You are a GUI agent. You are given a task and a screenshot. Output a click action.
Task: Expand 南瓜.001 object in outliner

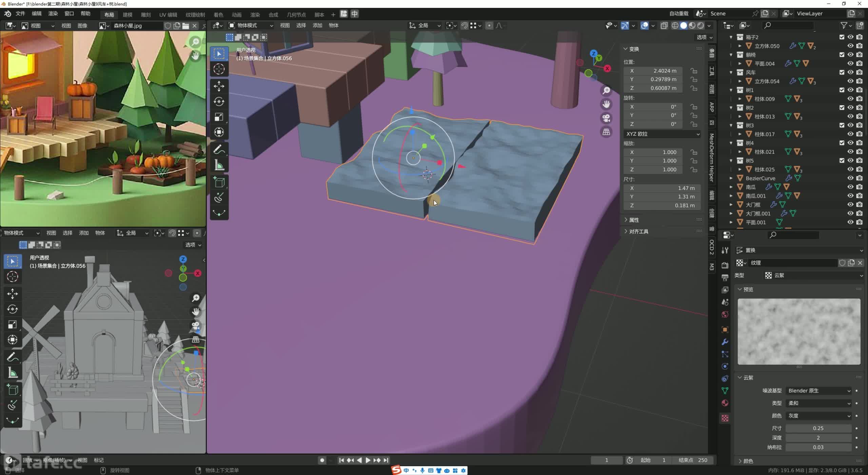coord(731,196)
